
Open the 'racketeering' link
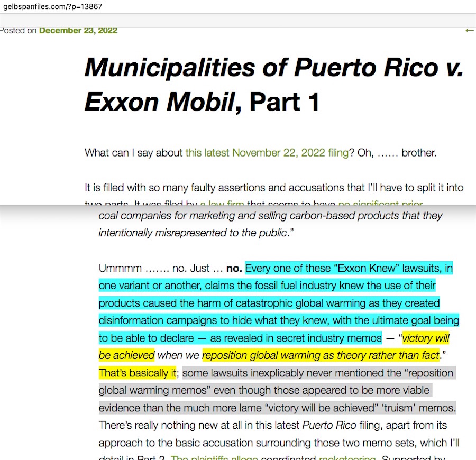coord(347,457)
